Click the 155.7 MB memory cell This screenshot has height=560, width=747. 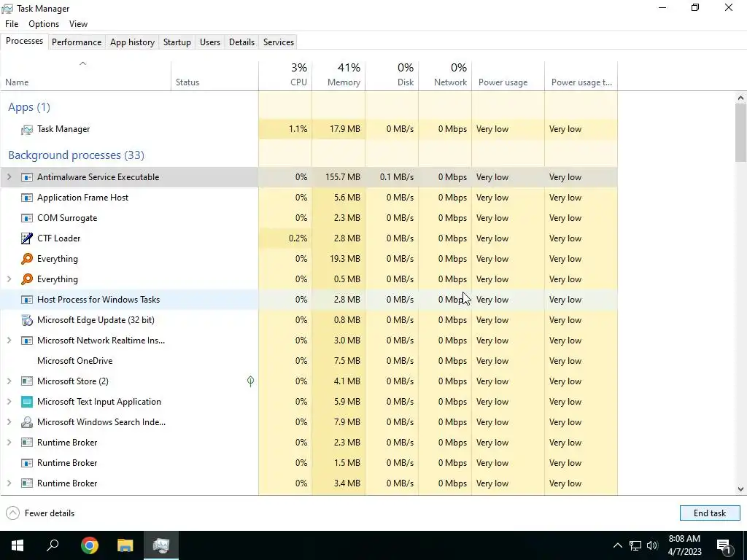pos(338,177)
